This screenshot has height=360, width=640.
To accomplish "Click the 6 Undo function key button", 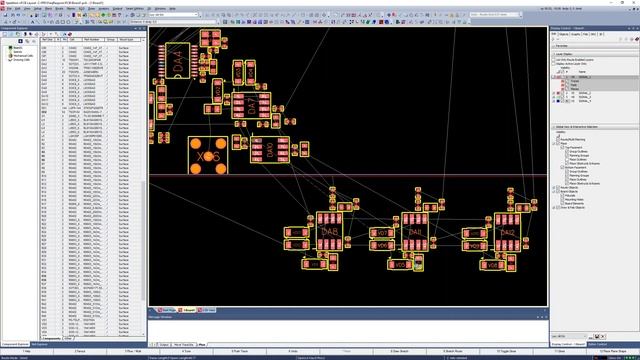I will 293,351.
